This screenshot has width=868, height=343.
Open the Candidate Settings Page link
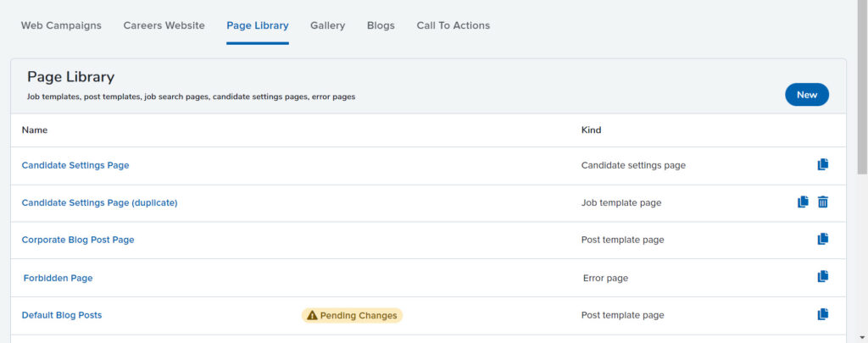(75, 165)
